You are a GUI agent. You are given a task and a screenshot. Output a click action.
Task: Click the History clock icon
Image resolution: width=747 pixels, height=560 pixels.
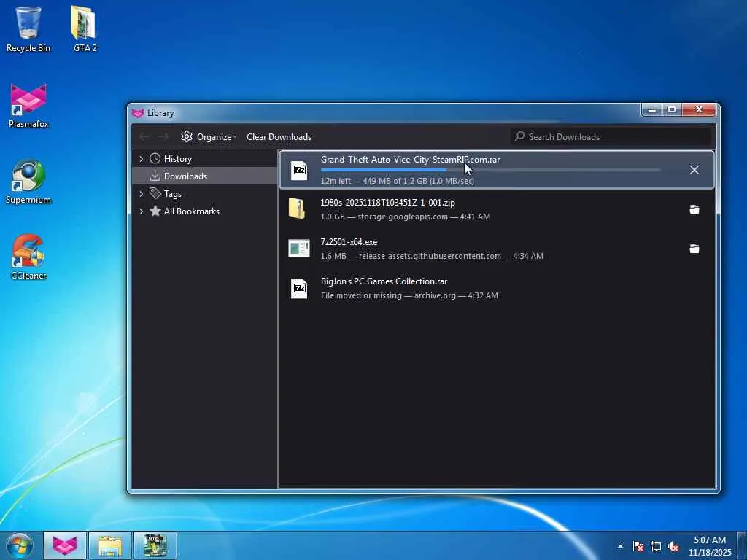click(155, 158)
